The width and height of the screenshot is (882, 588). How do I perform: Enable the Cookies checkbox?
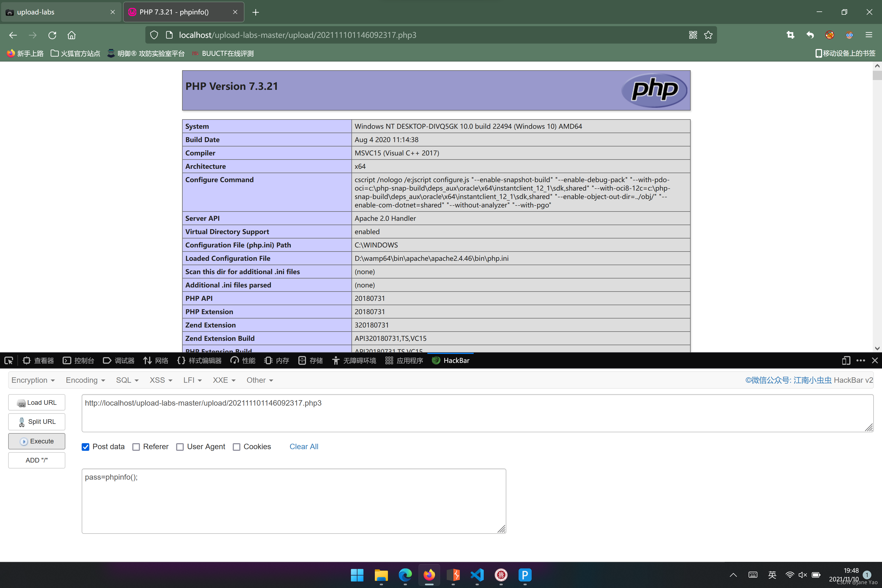click(236, 447)
